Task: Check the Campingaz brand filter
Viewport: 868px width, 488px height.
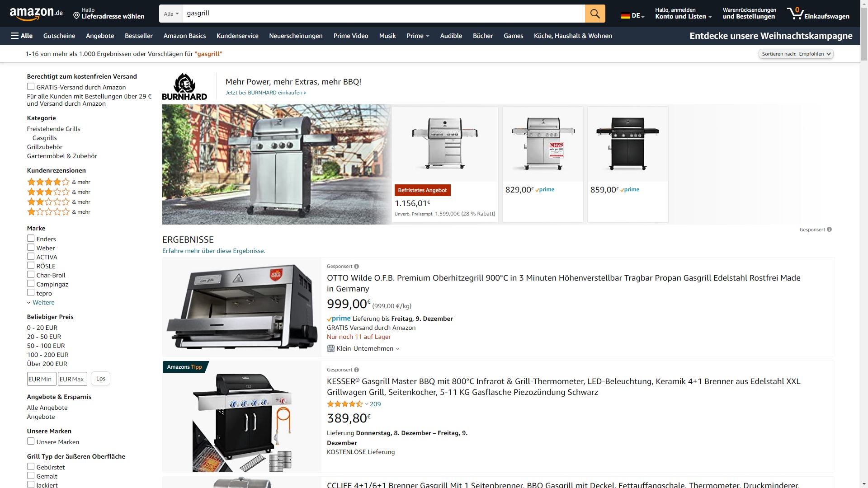Action: click(31, 284)
